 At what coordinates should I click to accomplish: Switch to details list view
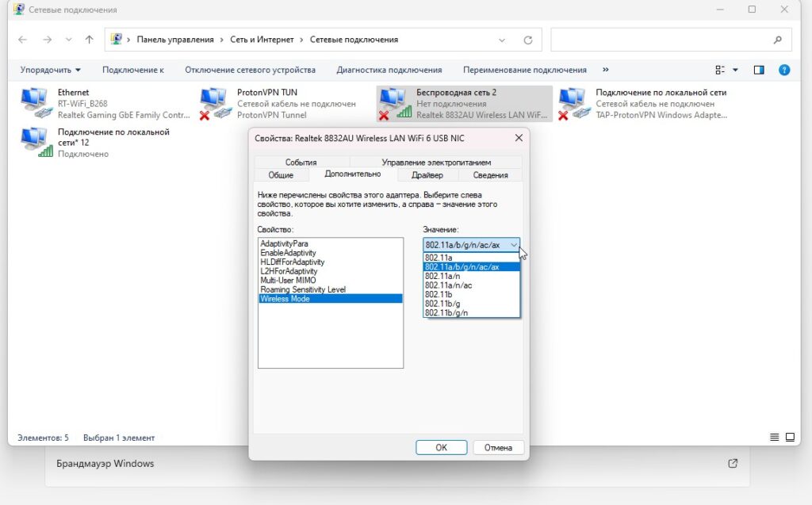coord(775,437)
